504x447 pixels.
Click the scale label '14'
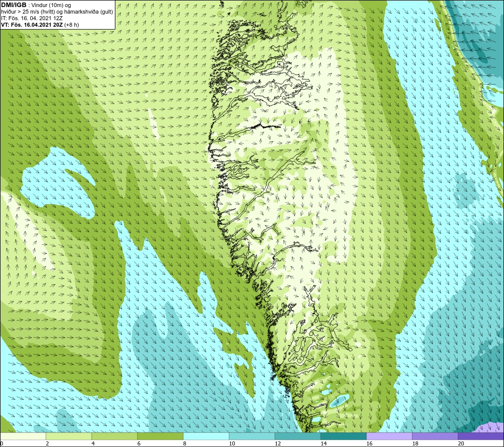[x=324, y=443]
